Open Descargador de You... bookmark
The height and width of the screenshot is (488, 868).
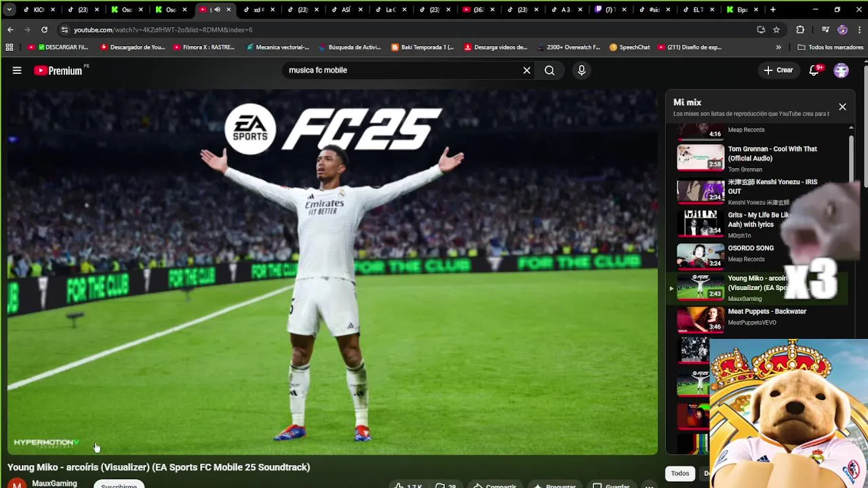point(133,47)
